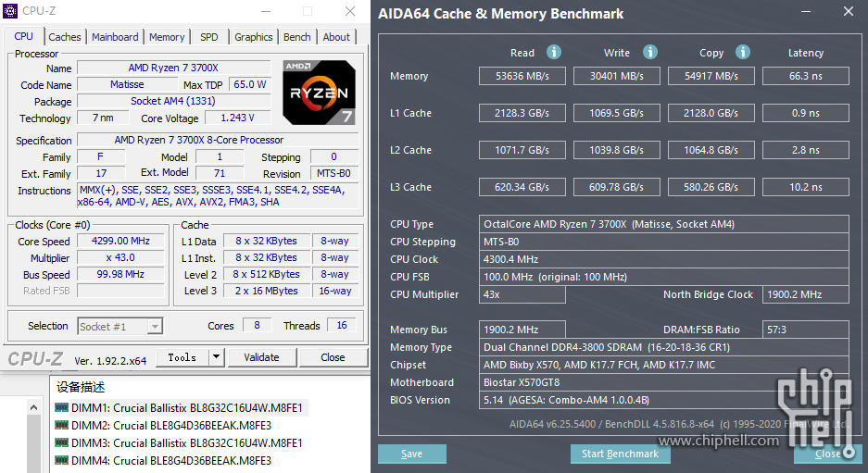Open the Memory tab in CPU-Z
The width and height of the screenshot is (868, 473).
(167, 37)
